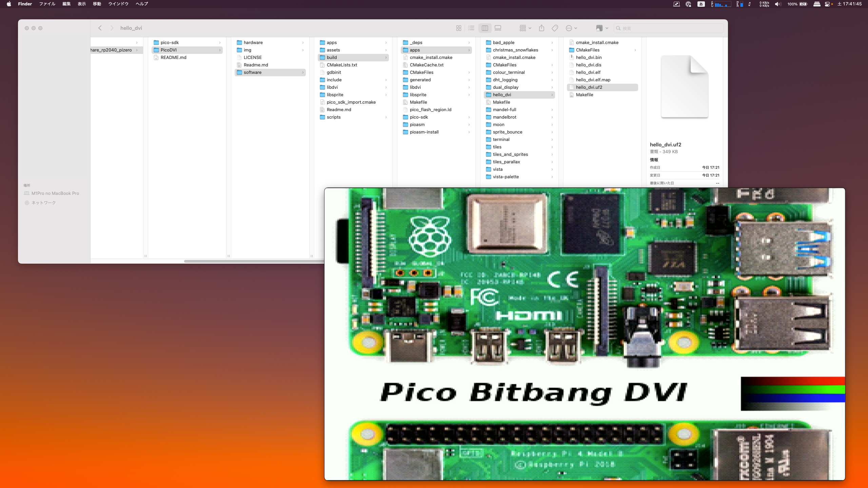Click the Tags icon in toolbar
The width and height of the screenshot is (868, 488).
point(555,28)
